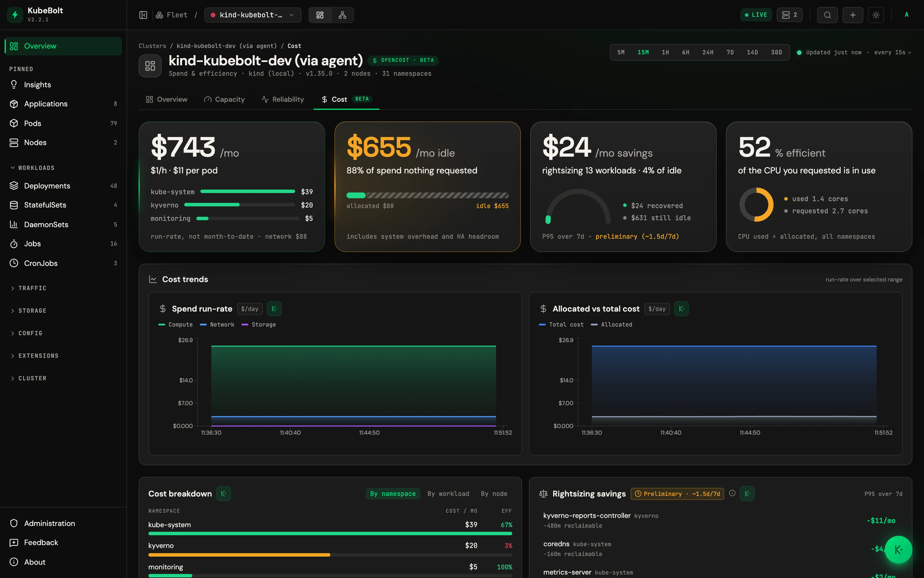Expand the EXTENSIONS sidebar section
924x578 pixels.
pos(34,355)
